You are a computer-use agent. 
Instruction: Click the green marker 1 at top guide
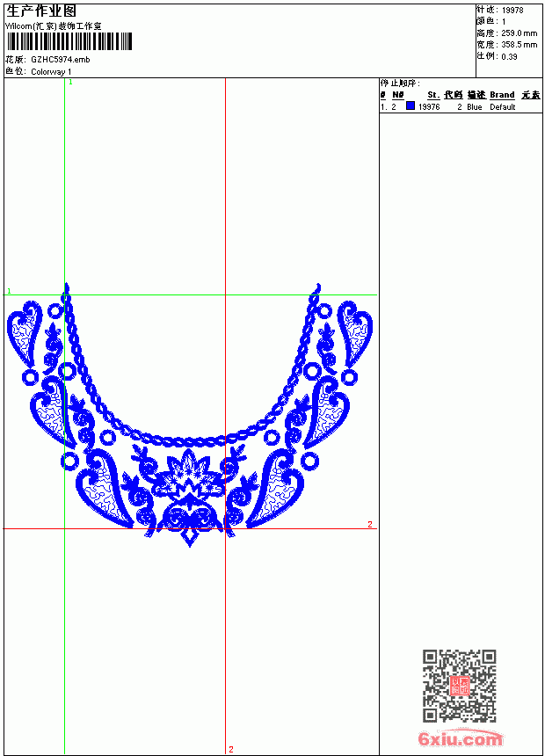pos(70,83)
